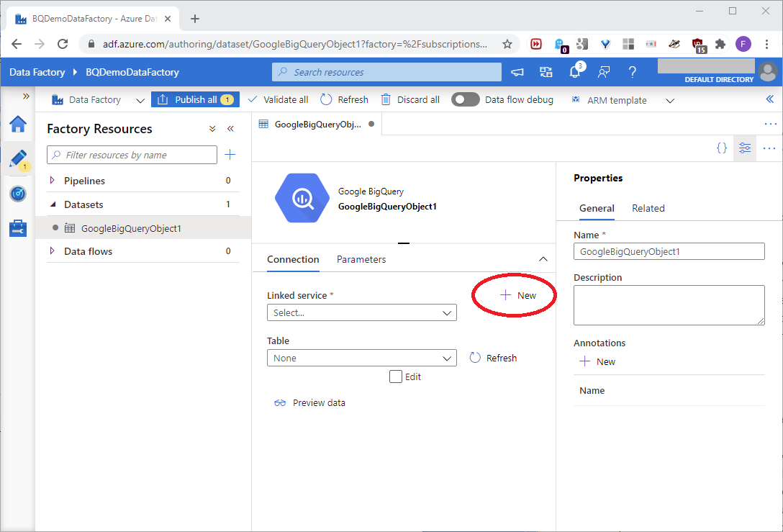Add a new factory resource with plus icon
This screenshot has width=783, height=532.
coord(230,155)
